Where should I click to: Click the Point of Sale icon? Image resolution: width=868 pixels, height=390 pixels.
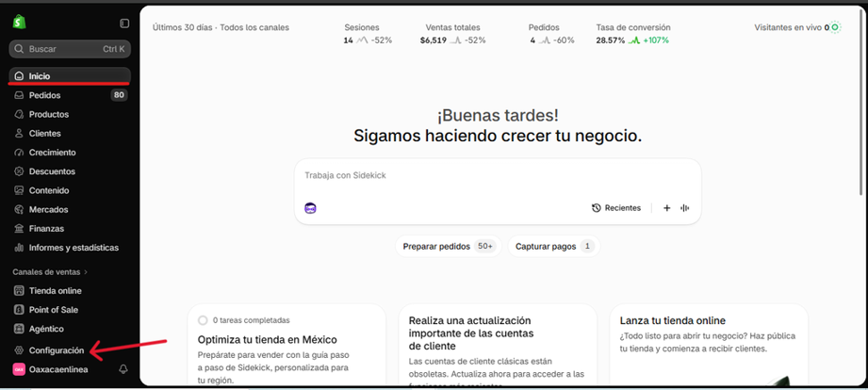tap(20, 310)
